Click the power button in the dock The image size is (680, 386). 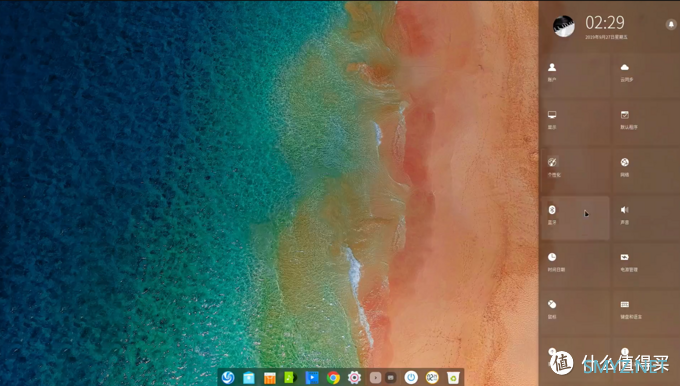pos(411,377)
